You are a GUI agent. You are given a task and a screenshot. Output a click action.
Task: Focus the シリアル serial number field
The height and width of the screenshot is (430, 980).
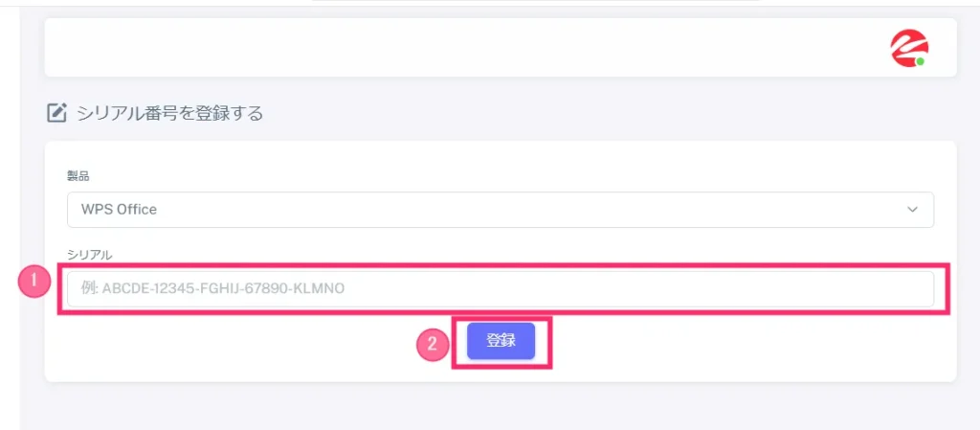coord(501,289)
